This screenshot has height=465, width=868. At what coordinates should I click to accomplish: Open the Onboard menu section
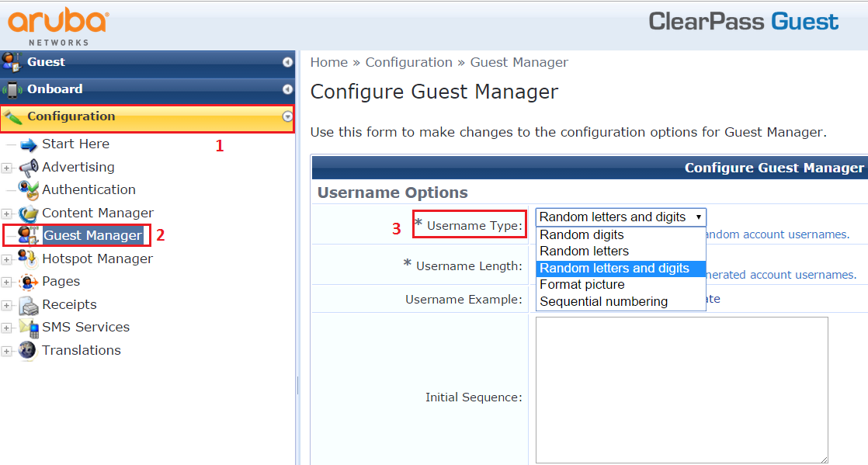tap(148, 89)
